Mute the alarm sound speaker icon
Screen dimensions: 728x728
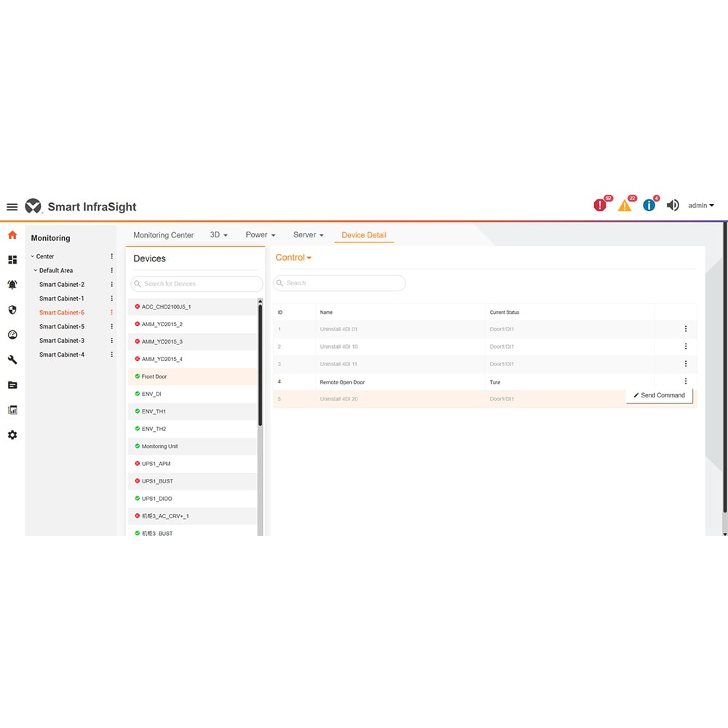point(673,205)
